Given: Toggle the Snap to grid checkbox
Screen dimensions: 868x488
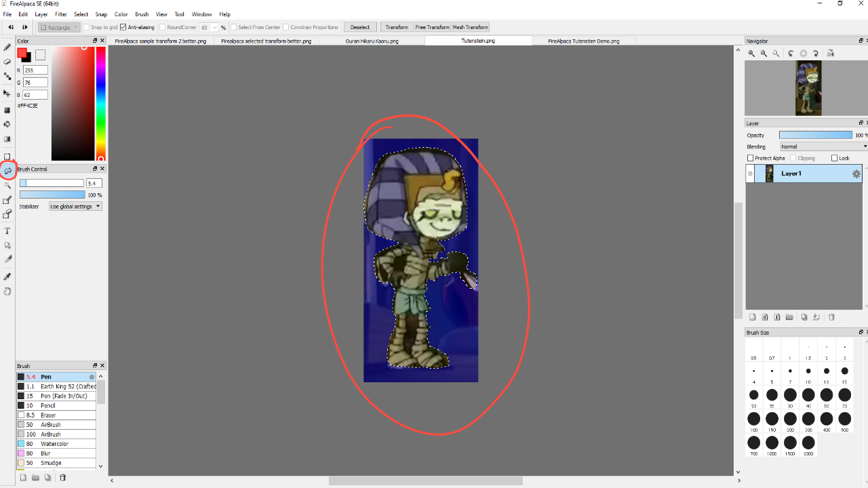Looking at the screenshot, I should pos(87,28).
